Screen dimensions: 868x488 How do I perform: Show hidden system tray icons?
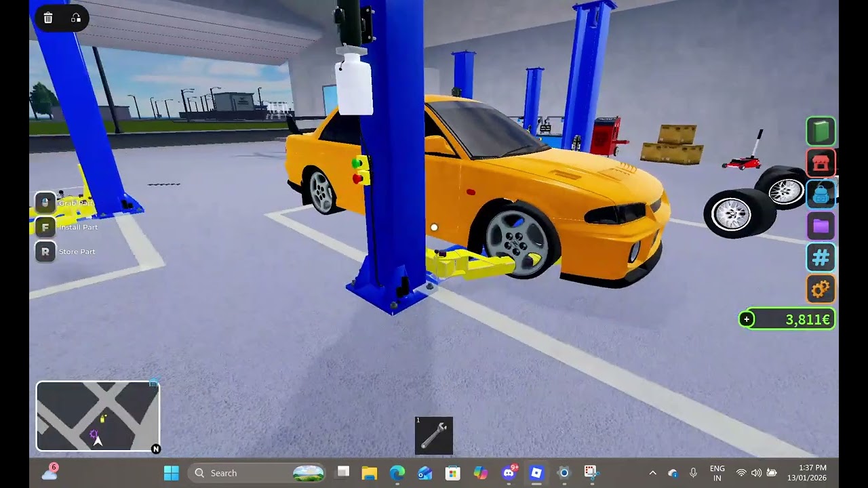(652, 473)
